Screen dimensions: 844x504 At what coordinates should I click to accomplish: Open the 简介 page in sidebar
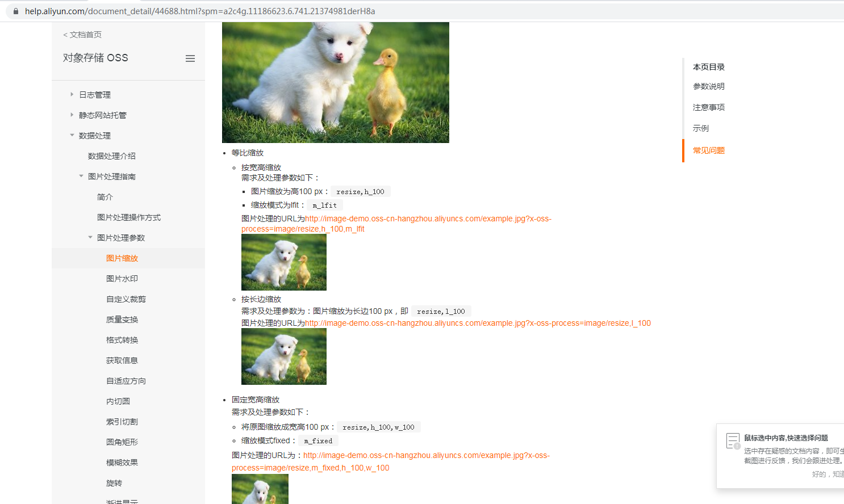(x=105, y=197)
